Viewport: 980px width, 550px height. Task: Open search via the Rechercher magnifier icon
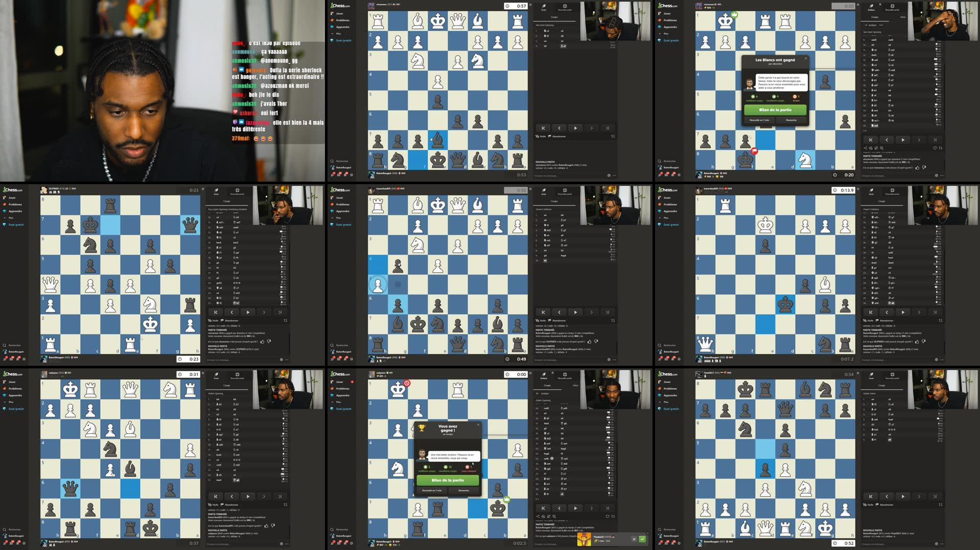click(x=332, y=161)
